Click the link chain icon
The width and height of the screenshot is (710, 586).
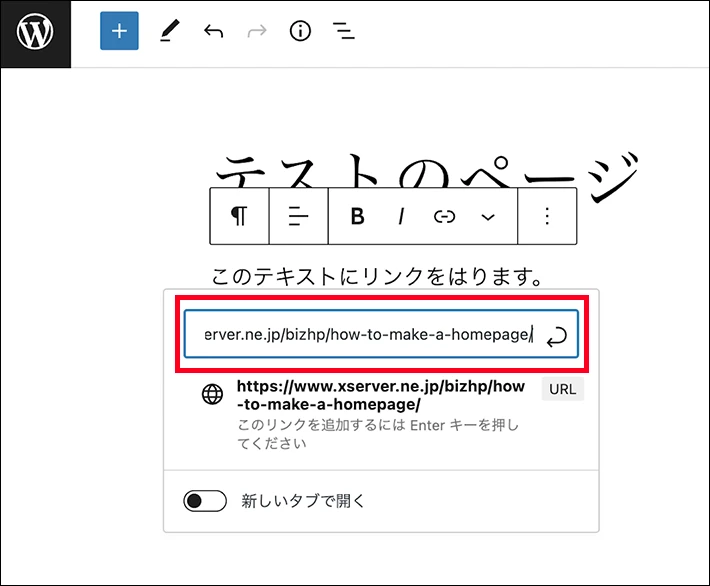(444, 217)
